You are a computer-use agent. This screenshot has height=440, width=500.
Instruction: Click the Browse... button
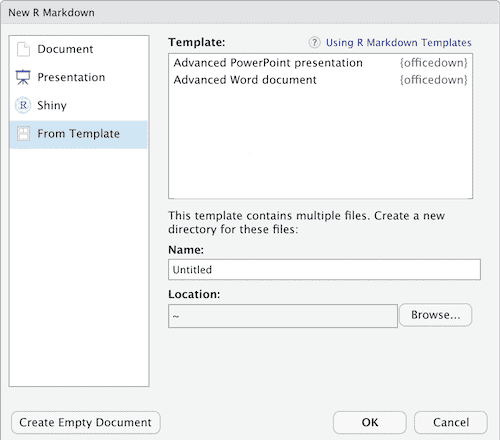tap(436, 315)
